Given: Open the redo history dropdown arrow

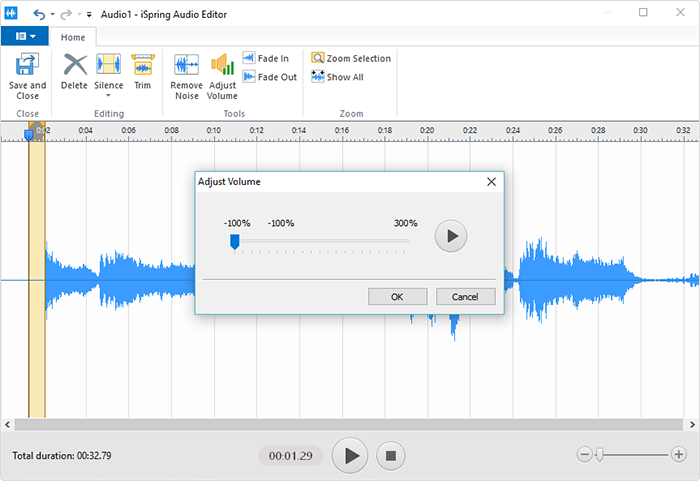Looking at the screenshot, I should [79, 14].
